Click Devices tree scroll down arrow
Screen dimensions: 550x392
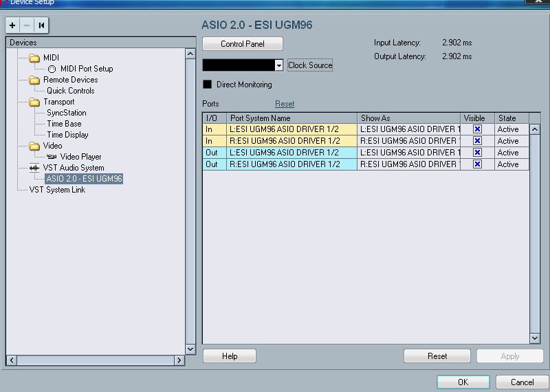click(x=190, y=349)
